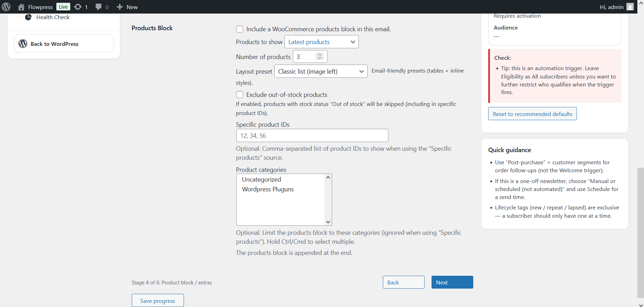Click the plus icon for New content
The image size is (644, 307).
click(120, 7)
